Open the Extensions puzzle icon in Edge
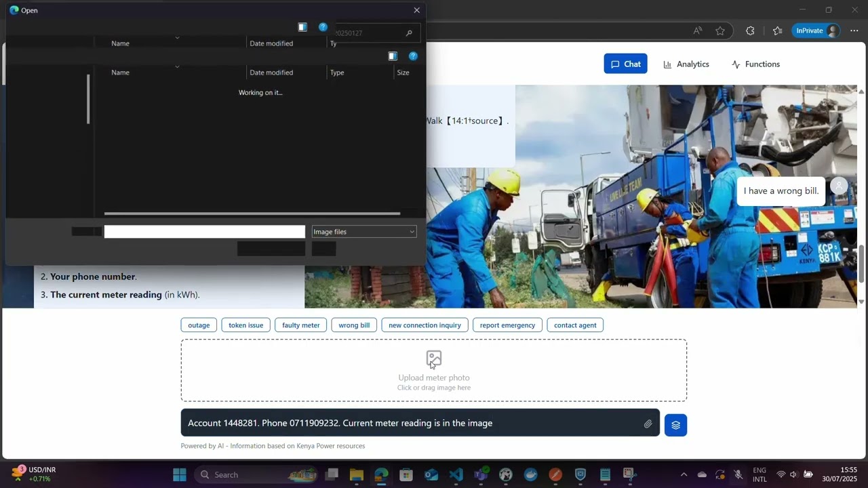This screenshot has width=868, height=488. [x=750, y=30]
